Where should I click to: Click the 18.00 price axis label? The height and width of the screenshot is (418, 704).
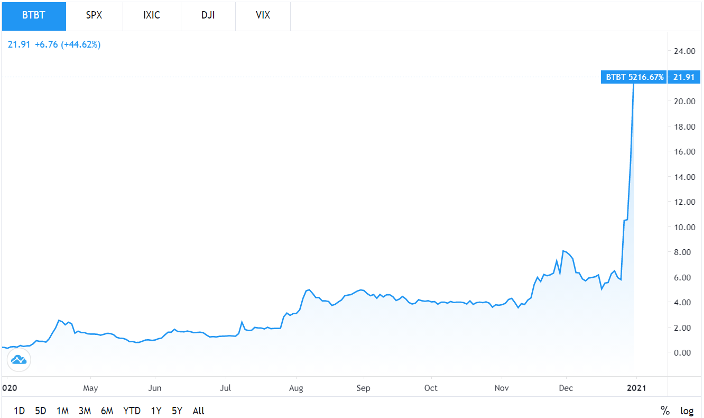(685, 127)
